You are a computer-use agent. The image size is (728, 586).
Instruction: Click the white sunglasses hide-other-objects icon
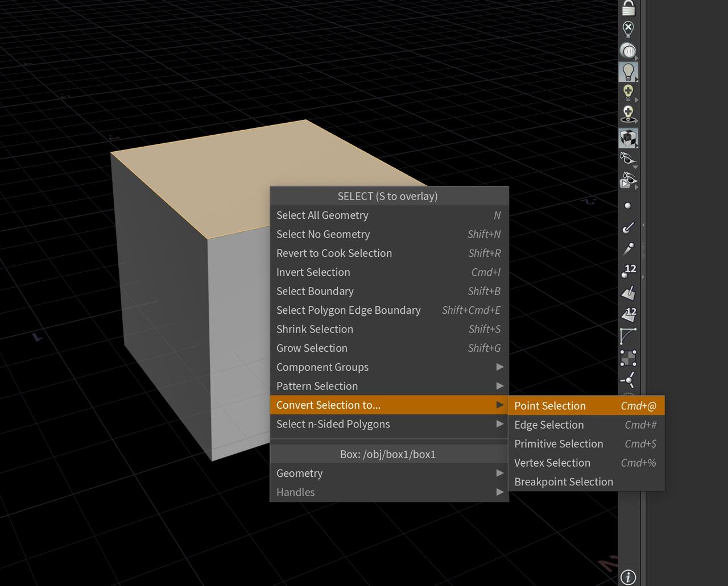click(628, 159)
